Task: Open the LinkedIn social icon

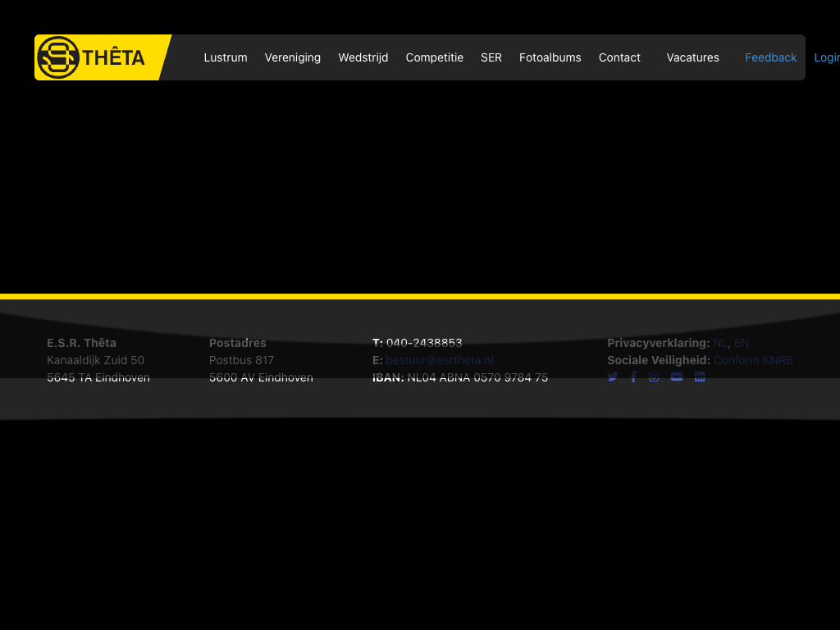Action: [700, 377]
